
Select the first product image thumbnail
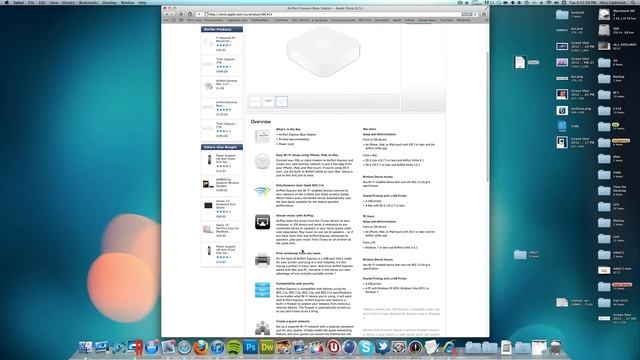click(255, 101)
